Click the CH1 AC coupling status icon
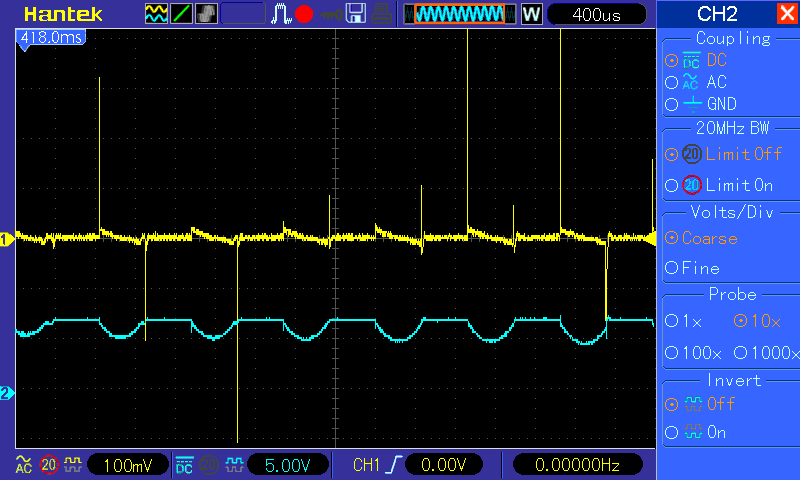Screen dimensions: 800x480 point(23,464)
